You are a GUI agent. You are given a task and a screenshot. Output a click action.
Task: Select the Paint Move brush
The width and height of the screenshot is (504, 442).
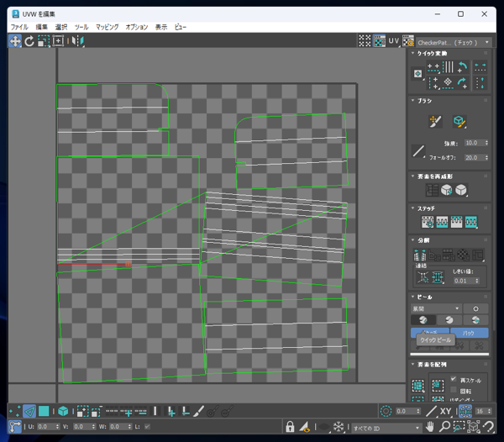tap(435, 122)
